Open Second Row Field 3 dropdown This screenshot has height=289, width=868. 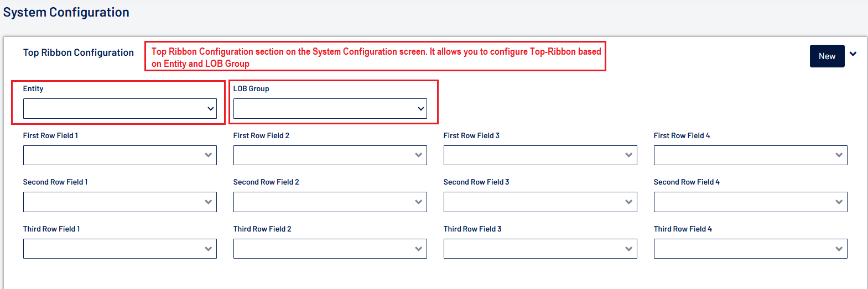coord(540,202)
